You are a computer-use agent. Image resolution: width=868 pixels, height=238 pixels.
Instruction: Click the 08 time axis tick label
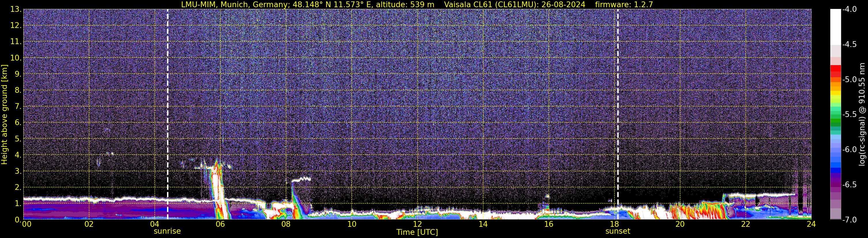pyautogui.click(x=286, y=224)
